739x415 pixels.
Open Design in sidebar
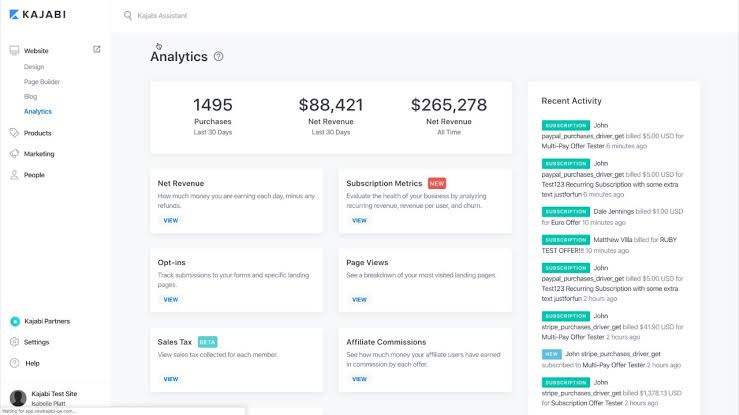point(34,67)
